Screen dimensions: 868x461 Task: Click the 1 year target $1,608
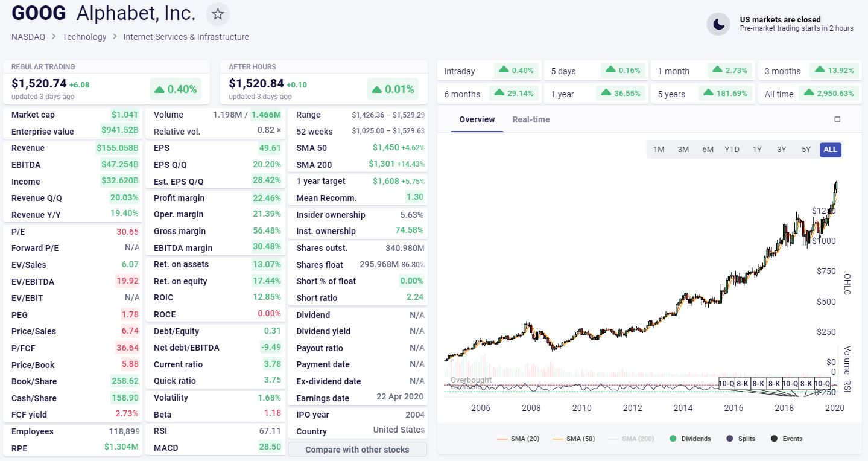385,181
